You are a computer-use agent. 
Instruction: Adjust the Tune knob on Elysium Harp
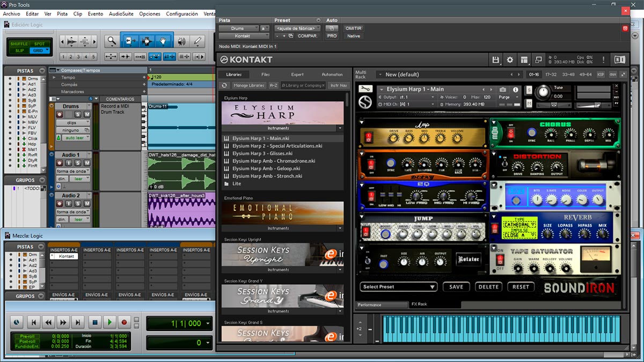click(x=544, y=92)
